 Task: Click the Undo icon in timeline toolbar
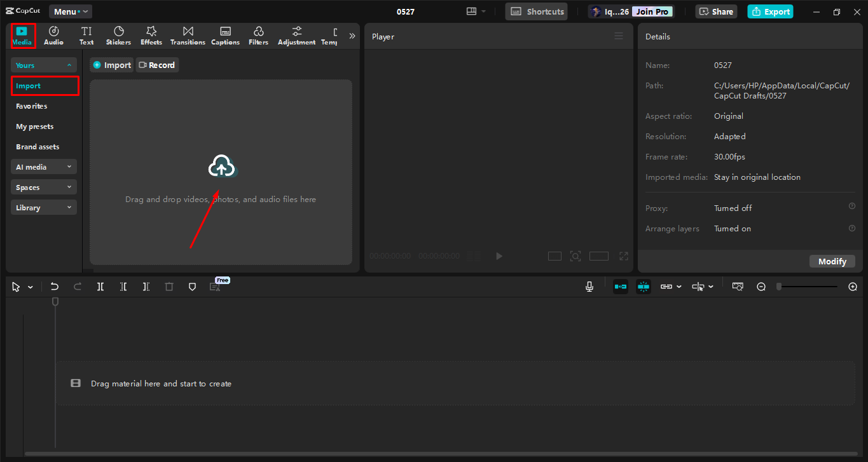54,287
